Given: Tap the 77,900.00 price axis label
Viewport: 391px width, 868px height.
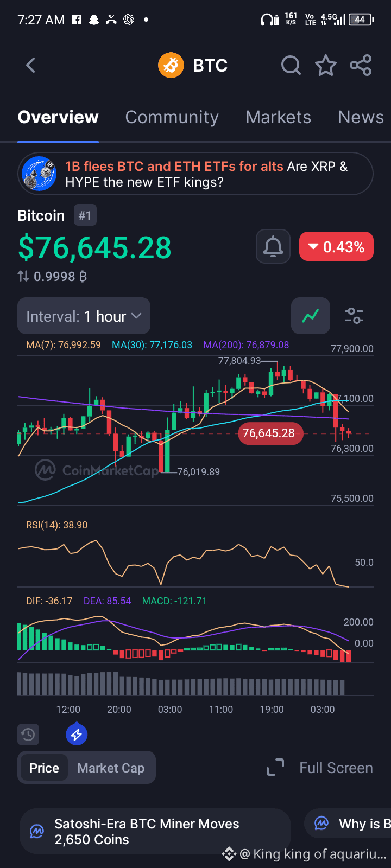Looking at the screenshot, I should coord(352,348).
